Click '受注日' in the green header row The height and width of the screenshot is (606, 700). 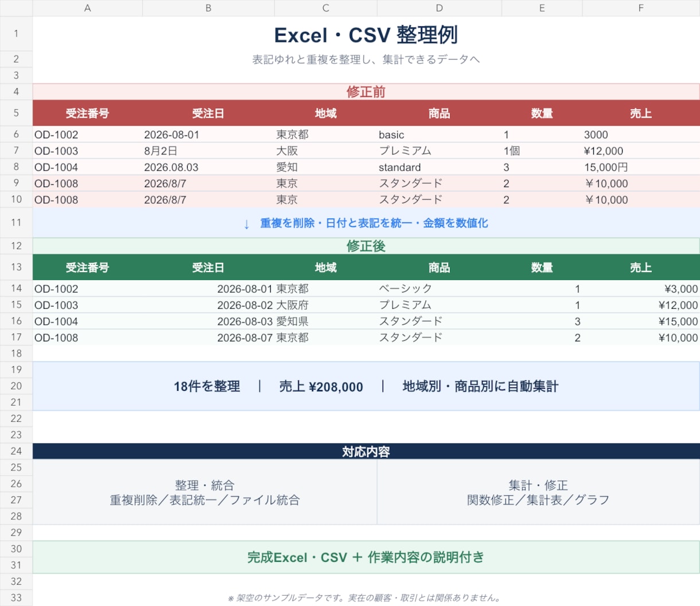pos(208,267)
